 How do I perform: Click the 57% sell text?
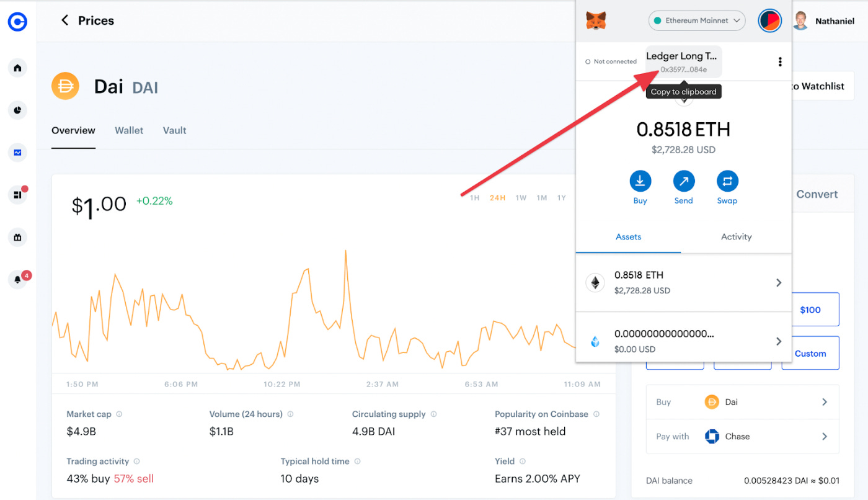133,478
